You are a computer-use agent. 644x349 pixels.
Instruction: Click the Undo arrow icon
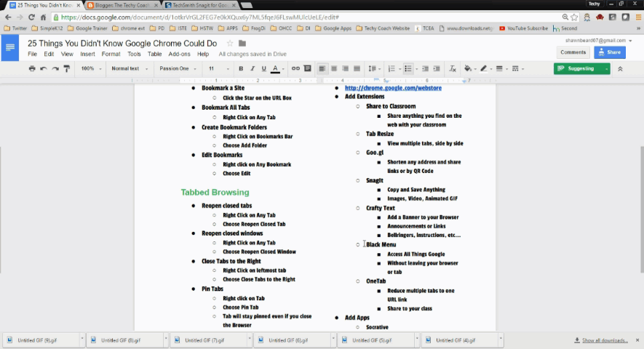[x=43, y=68]
